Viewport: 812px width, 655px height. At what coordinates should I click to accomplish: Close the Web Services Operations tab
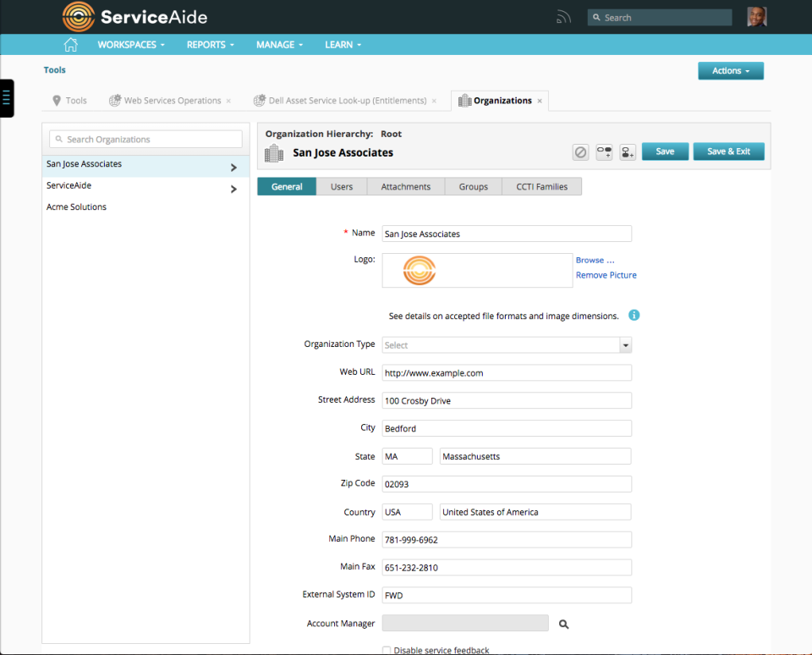pos(228,101)
